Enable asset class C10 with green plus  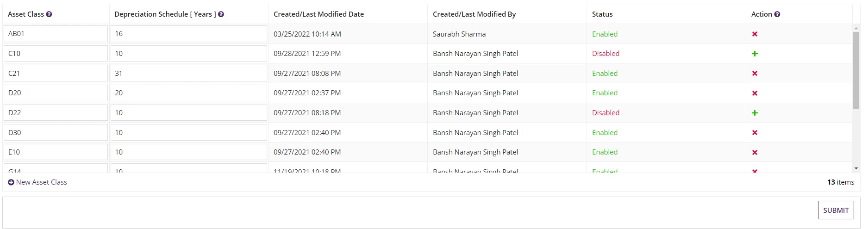click(755, 54)
